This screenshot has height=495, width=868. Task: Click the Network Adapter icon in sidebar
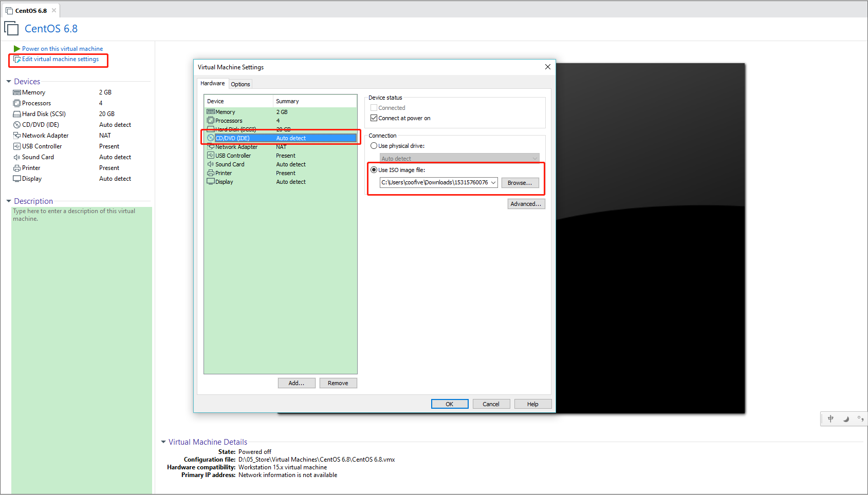[x=17, y=136]
